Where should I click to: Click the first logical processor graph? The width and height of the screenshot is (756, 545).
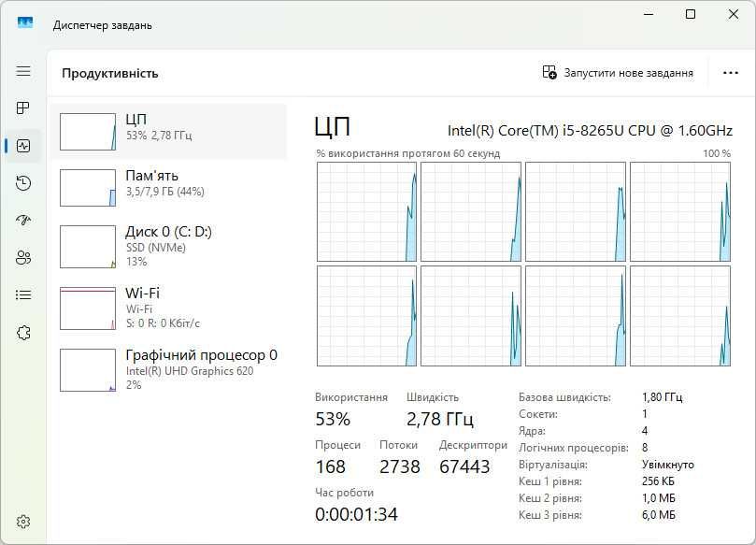point(366,211)
